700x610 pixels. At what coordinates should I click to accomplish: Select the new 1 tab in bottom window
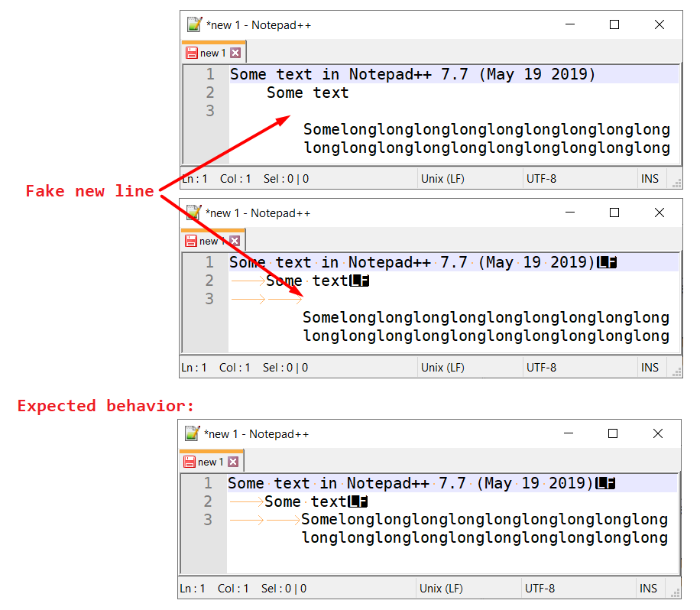211,462
